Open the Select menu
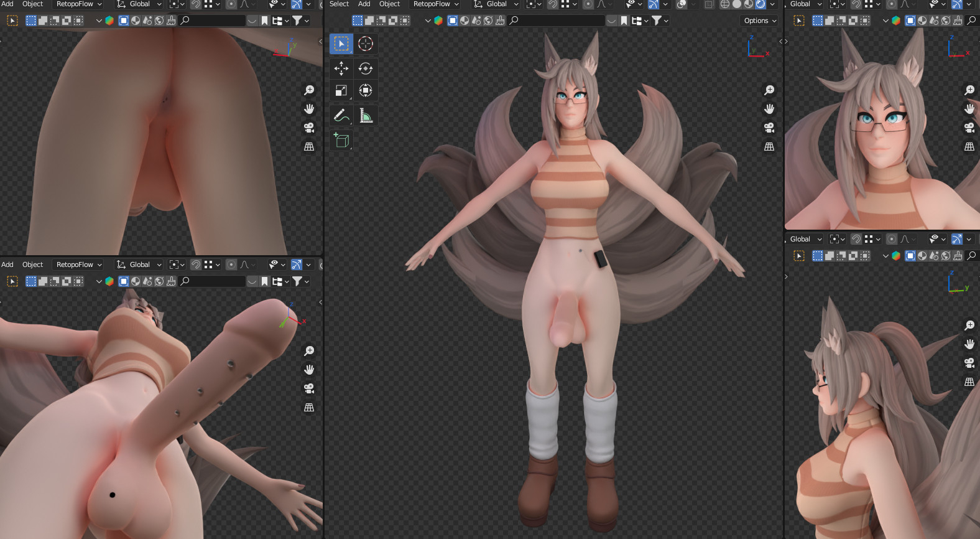The height and width of the screenshot is (539, 980). point(339,4)
